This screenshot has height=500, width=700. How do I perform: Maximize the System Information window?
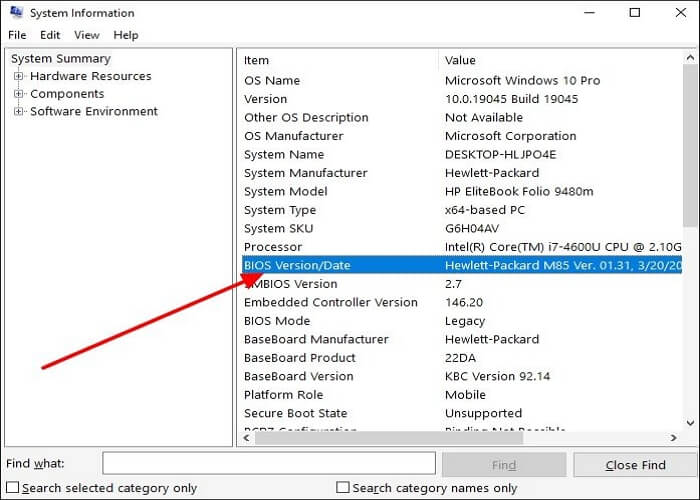click(x=634, y=13)
